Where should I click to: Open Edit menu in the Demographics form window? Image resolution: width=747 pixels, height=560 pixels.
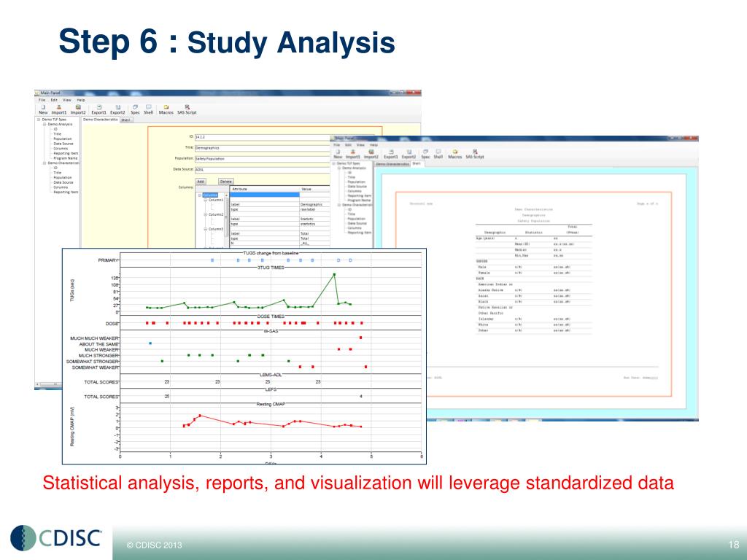[x=54, y=100]
